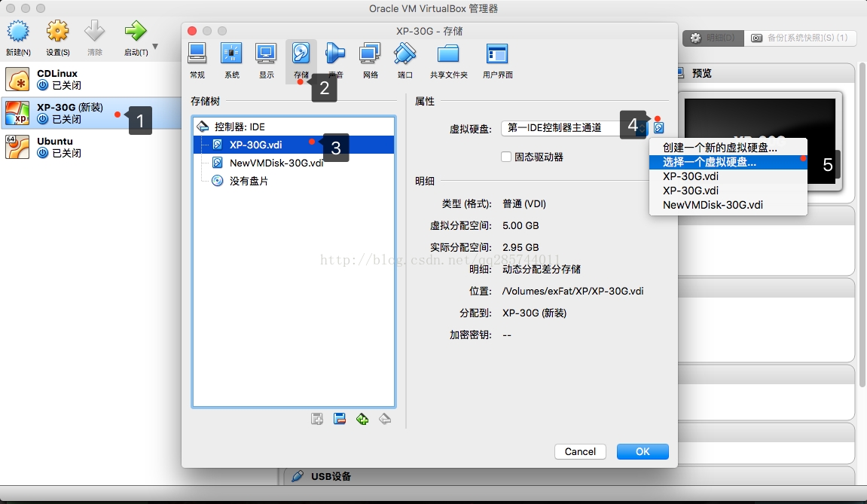Pick the first XP-30G.vdi menu entry
Viewport: 867px width, 504px height.
pos(728,176)
